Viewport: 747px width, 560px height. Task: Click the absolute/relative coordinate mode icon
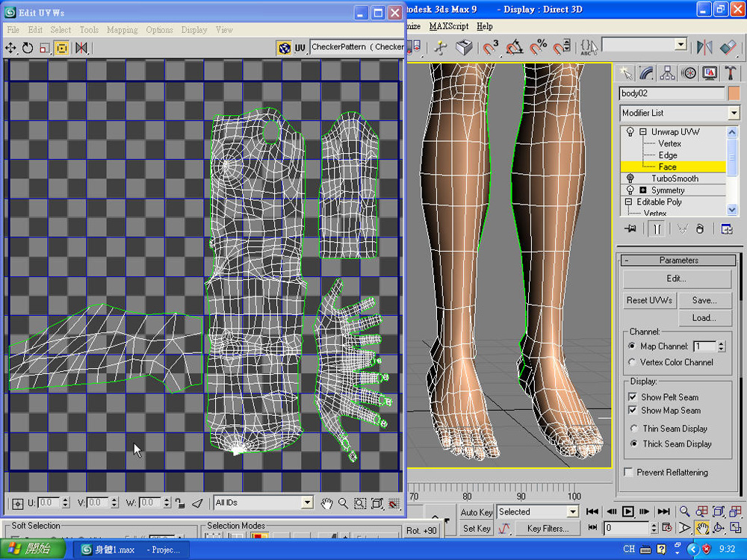coord(18,503)
